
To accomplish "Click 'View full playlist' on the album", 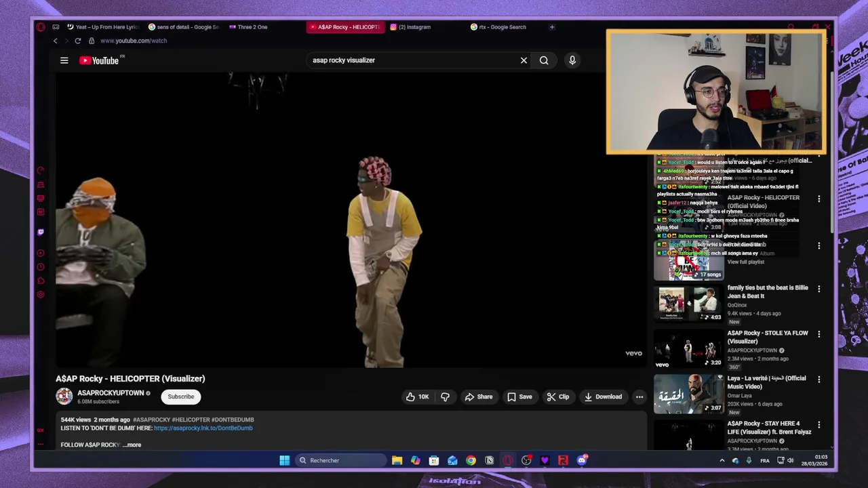I will tap(746, 262).
